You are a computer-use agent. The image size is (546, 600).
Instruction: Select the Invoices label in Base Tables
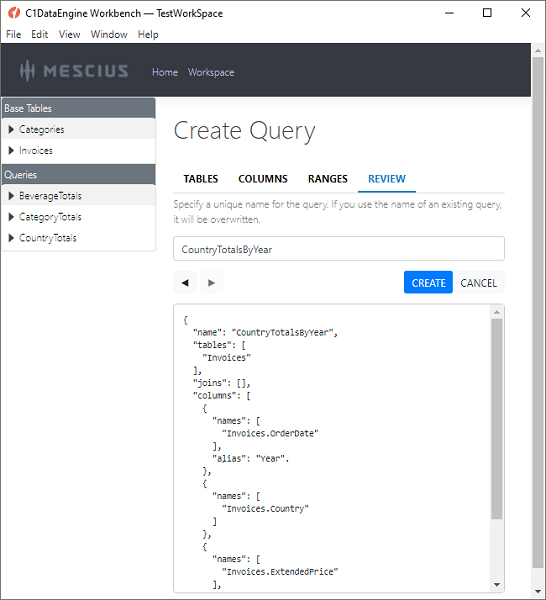point(36,150)
